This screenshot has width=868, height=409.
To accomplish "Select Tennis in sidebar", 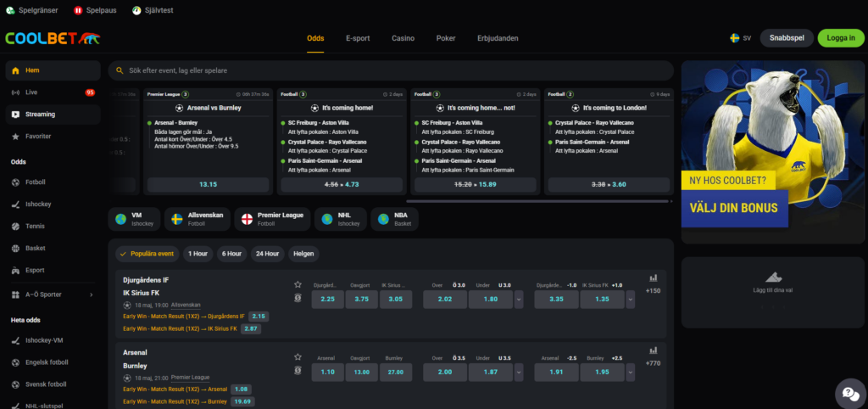I will (53, 226).
